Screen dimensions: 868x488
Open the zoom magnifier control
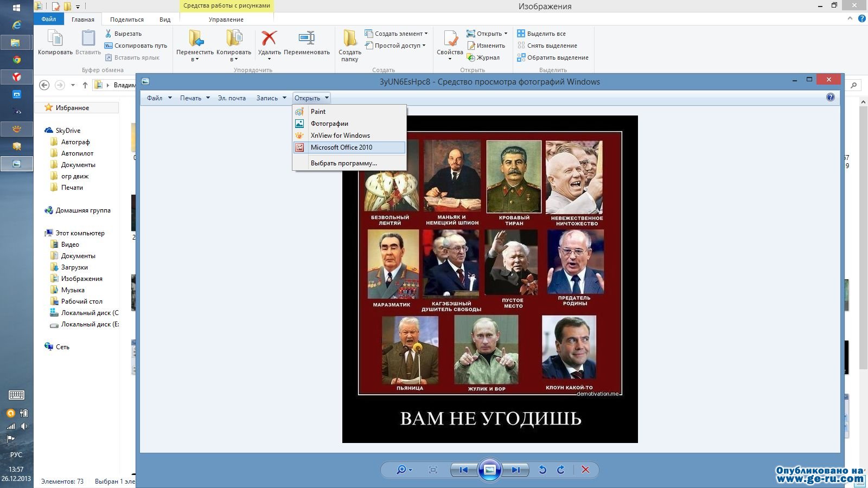point(404,470)
